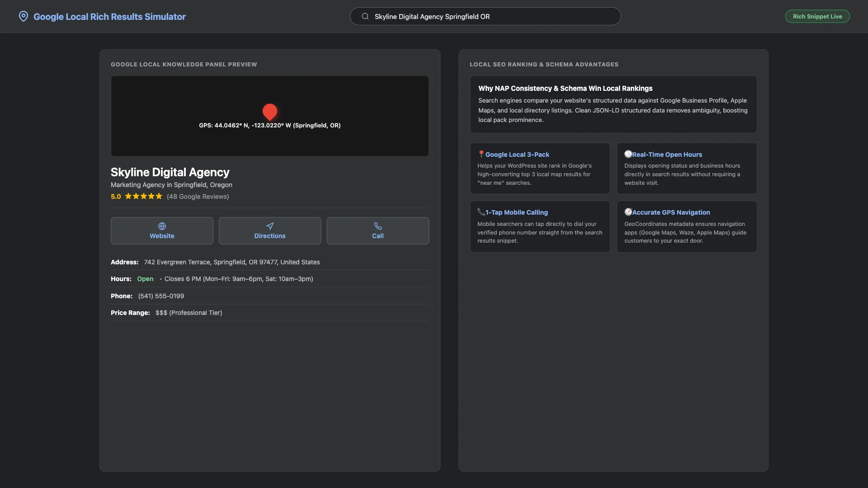Click the red GPS map marker
This screenshot has width=868, height=488.
pos(270,112)
